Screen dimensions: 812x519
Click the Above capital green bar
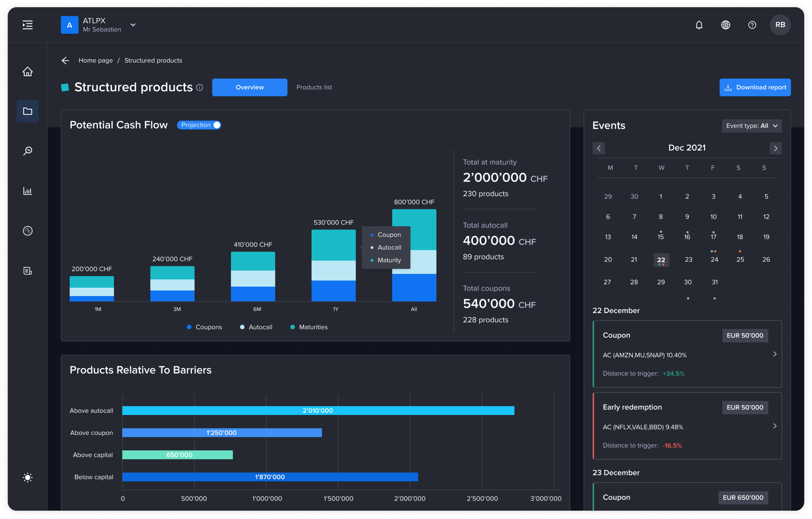click(x=177, y=455)
